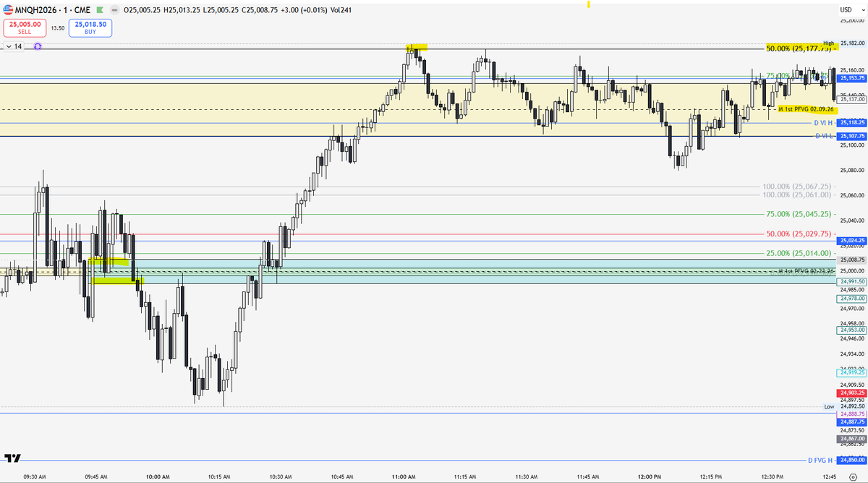
Task: Click the High price marker label
Action: click(829, 43)
